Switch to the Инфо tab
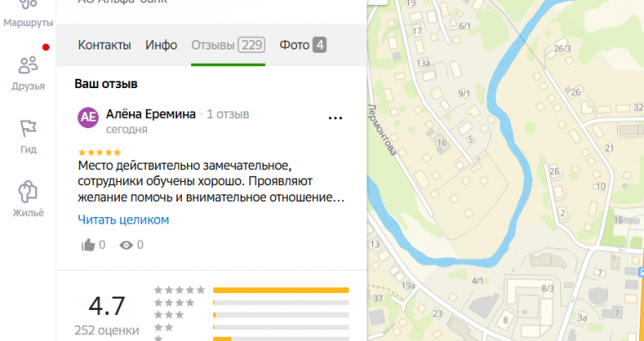Screen dimensions: 644x341 pyautogui.click(x=161, y=45)
